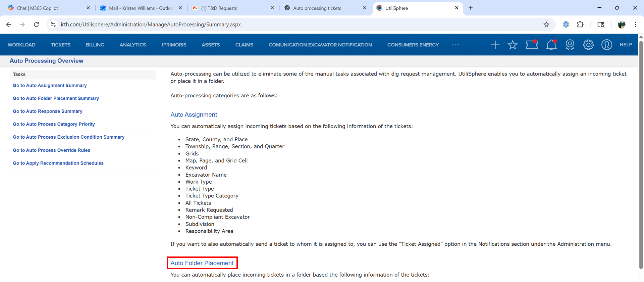Open the favorites star icon in the UtiliSphere navbar
This screenshot has width=644, height=282.
(x=513, y=45)
